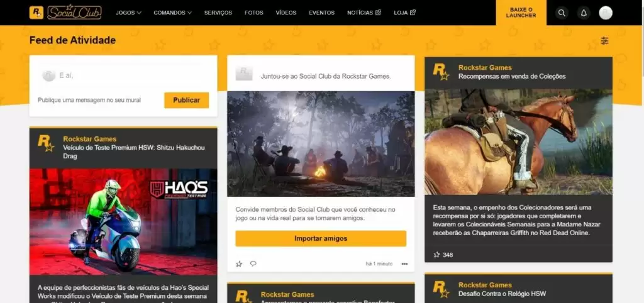Go to the FOTOS section
The width and height of the screenshot is (644, 303).
(254, 13)
